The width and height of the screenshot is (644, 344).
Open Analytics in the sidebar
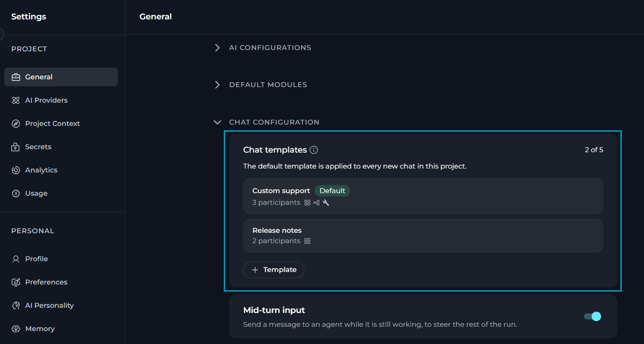(x=61, y=170)
